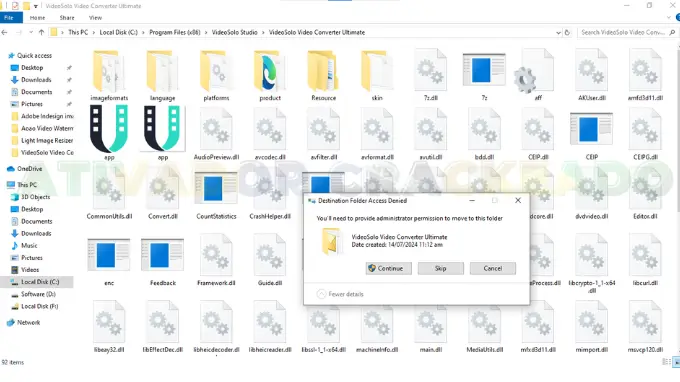This screenshot has width=680, height=382.
Task: Select the avformat.dll file
Action: click(x=377, y=135)
